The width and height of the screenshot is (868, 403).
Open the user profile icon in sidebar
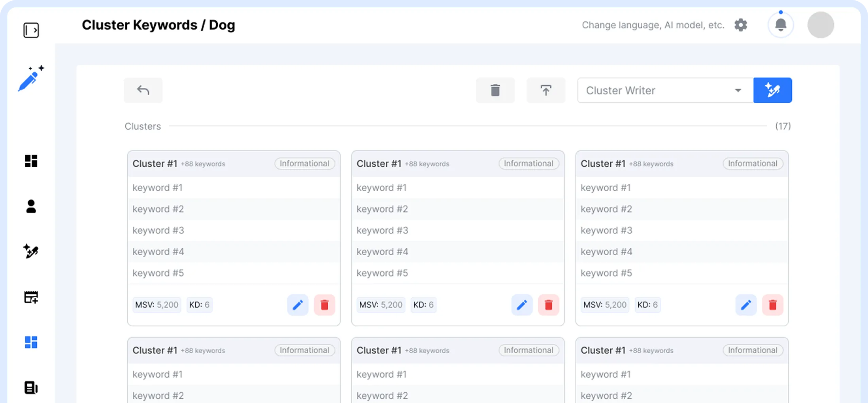31,206
